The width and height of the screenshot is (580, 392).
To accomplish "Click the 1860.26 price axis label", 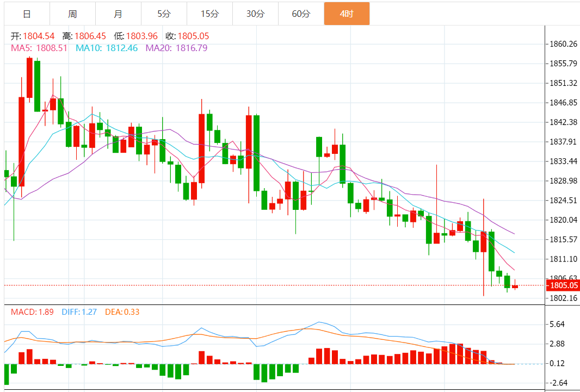I will pyautogui.click(x=563, y=45).
